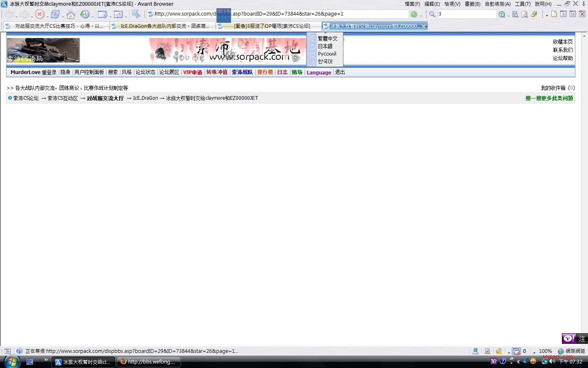Toggle the popup blocker status icon
588x368 pixels.
click(x=516, y=351)
